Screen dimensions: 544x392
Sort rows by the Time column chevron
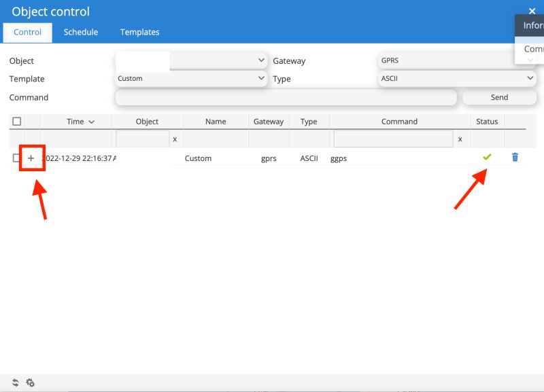[x=90, y=121]
